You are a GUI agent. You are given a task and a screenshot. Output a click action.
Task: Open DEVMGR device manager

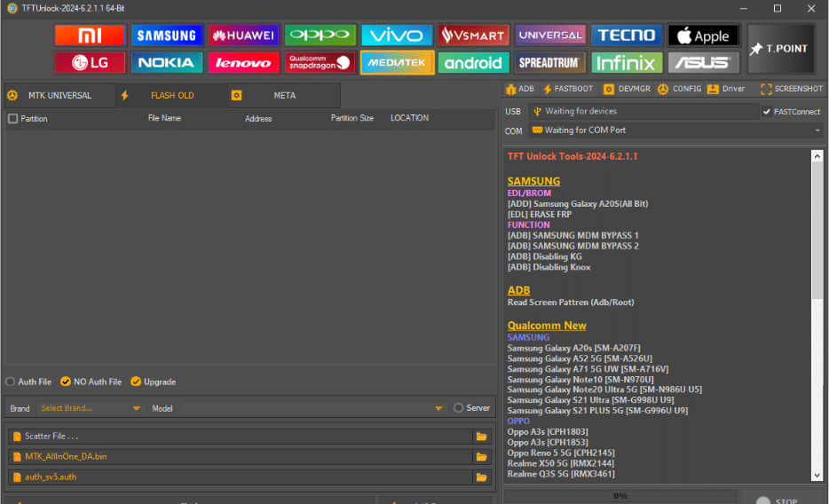point(627,89)
